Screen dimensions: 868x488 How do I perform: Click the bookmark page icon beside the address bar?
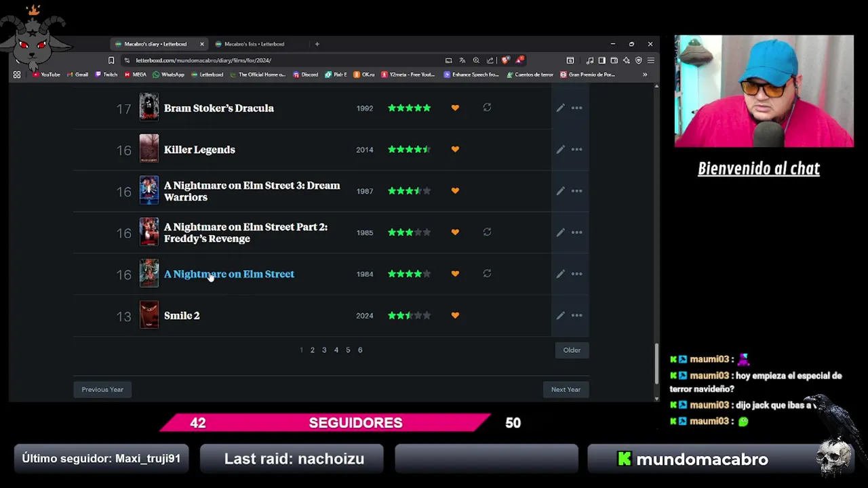point(111,60)
